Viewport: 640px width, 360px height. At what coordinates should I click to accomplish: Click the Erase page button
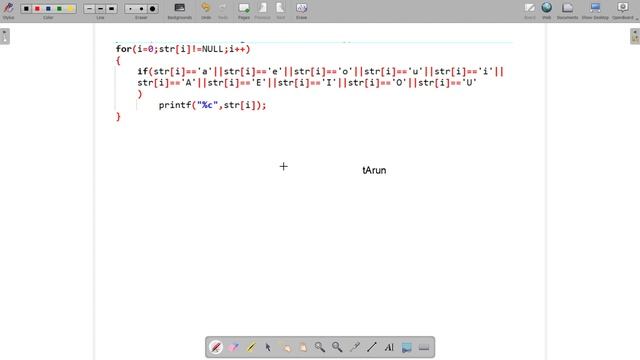pyautogui.click(x=302, y=10)
